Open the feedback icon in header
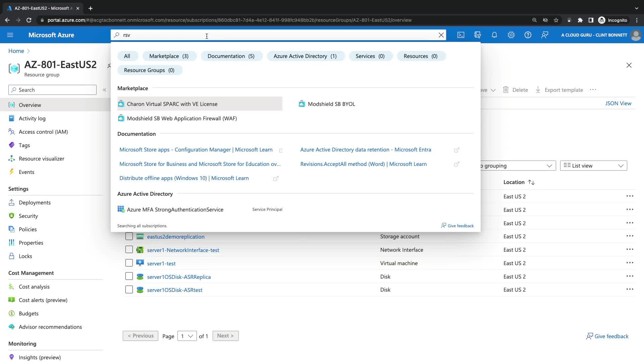The image size is (644, 362). [x=545, y=35]
